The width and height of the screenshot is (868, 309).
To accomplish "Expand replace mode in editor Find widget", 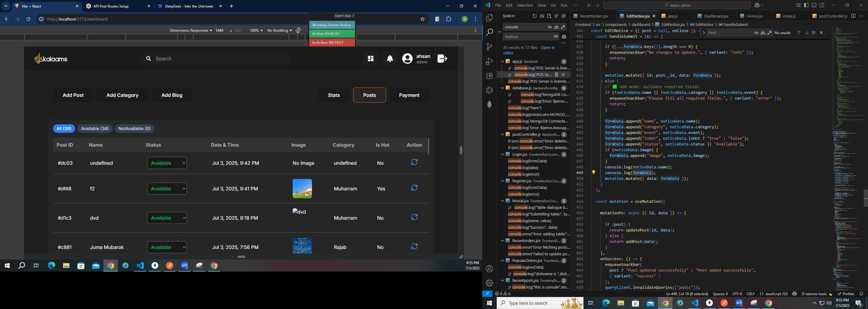I will click(x=703, y=33).
